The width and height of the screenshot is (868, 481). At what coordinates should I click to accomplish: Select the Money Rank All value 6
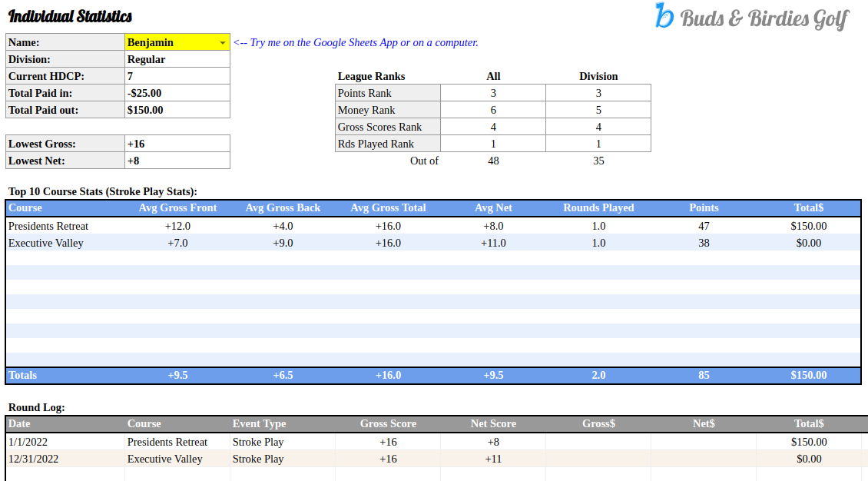493,110
